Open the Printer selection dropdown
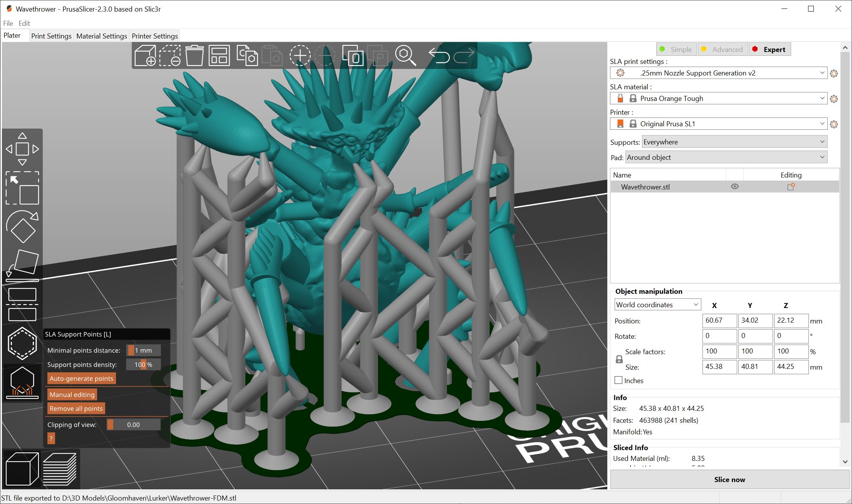 [x=719, y=124]
